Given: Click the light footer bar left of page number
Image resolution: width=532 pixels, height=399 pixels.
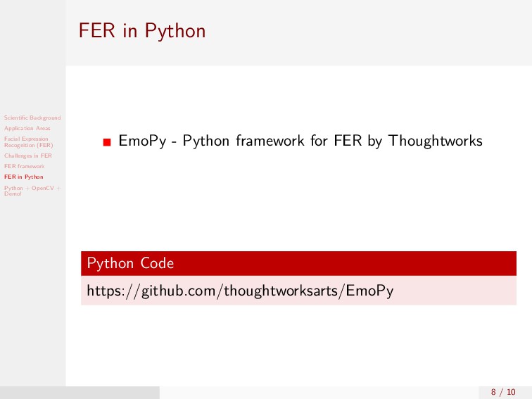Looking at the screenshot, I should pyautogui.click(x=319, y=393).
